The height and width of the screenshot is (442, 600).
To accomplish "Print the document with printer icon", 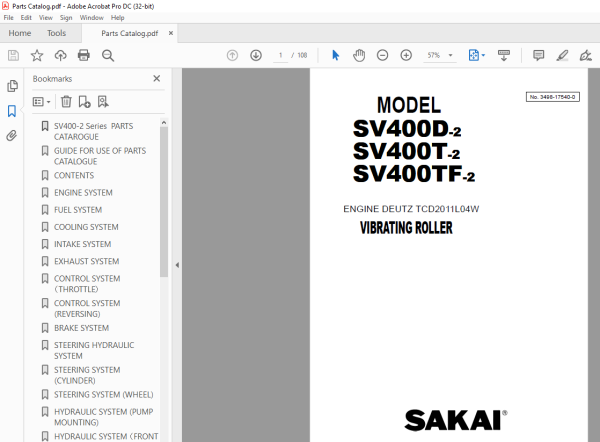I will tap(84, 55).
